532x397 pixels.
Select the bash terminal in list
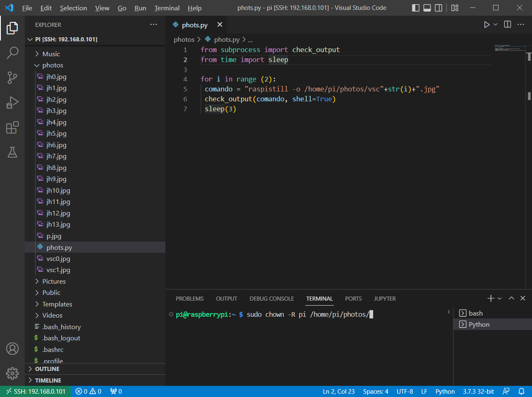click(x=492, y=313)
